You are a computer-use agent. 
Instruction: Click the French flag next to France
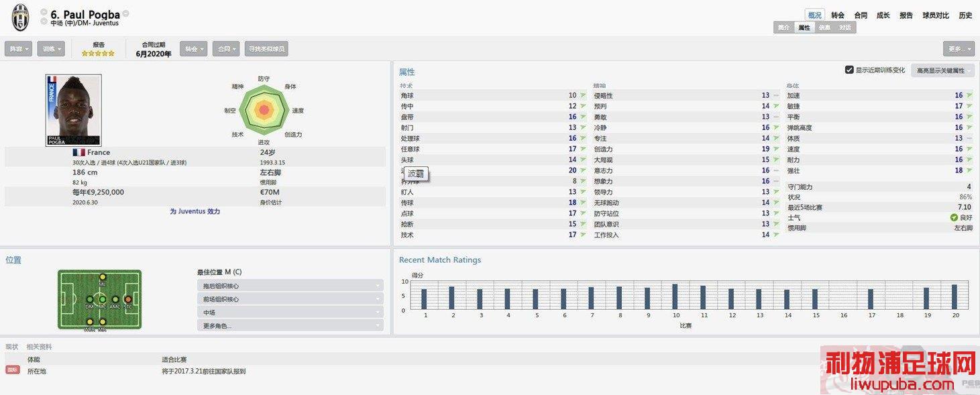pos(78,152)
